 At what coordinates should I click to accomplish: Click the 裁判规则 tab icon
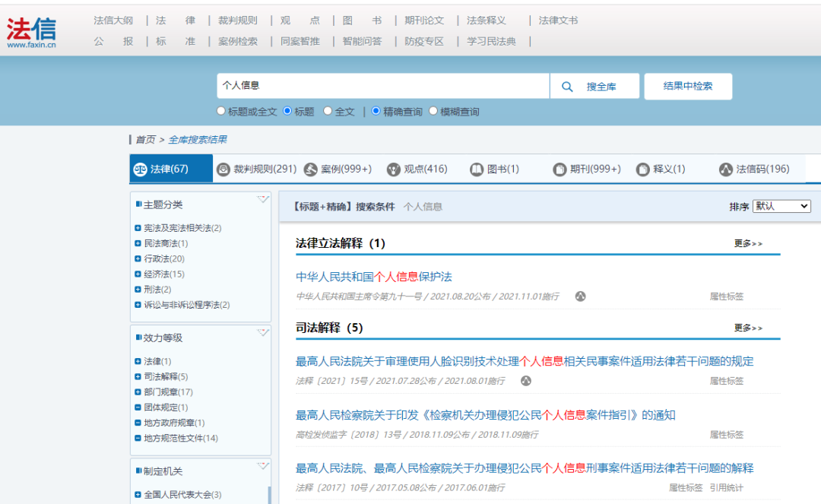point(223,170)
